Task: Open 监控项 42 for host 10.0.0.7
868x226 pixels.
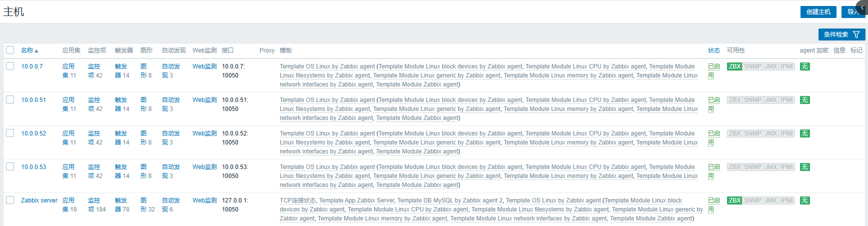Action: coord(95,71)
